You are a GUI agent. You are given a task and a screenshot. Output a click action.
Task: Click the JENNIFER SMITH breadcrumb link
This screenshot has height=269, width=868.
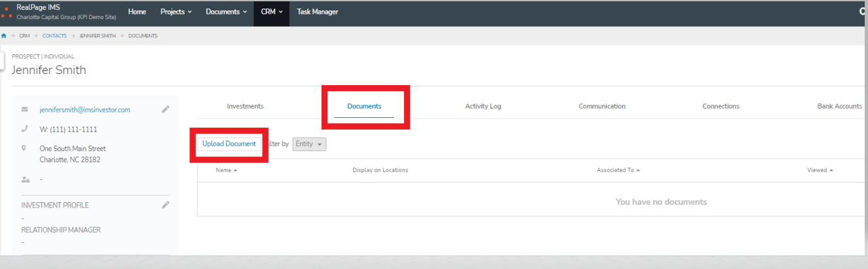tap(97, 36)
